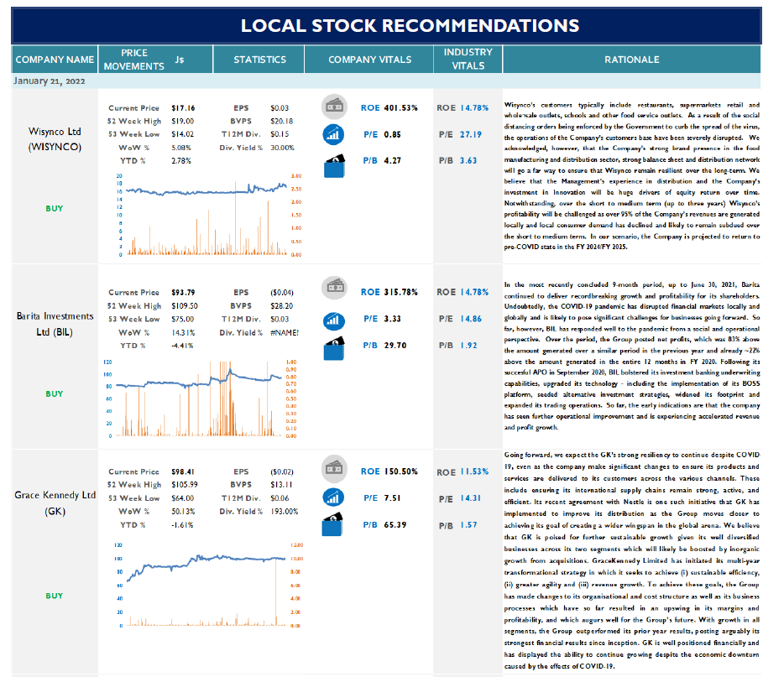Click the January 21, 2022 date row
784x677 pixels.
point(386,81)
